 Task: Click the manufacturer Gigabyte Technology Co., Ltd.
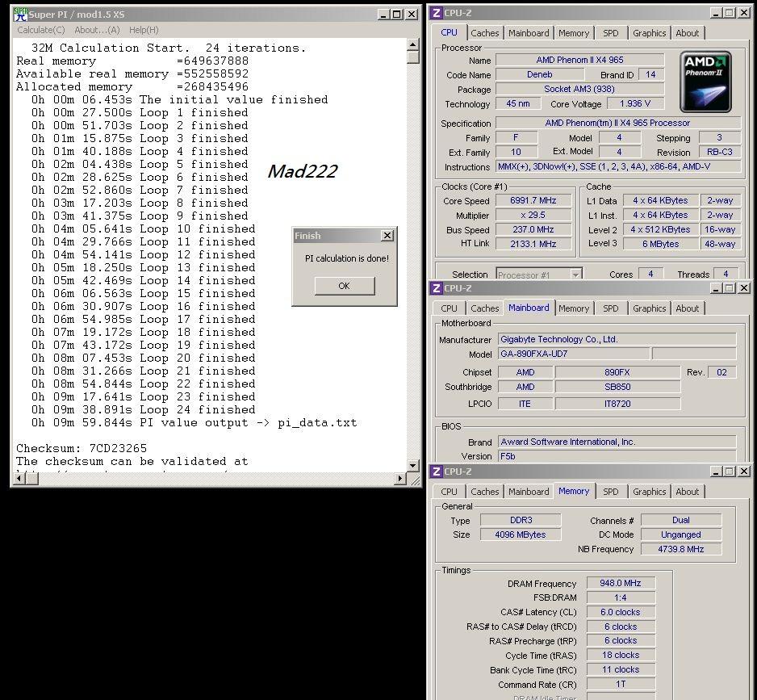617,339
